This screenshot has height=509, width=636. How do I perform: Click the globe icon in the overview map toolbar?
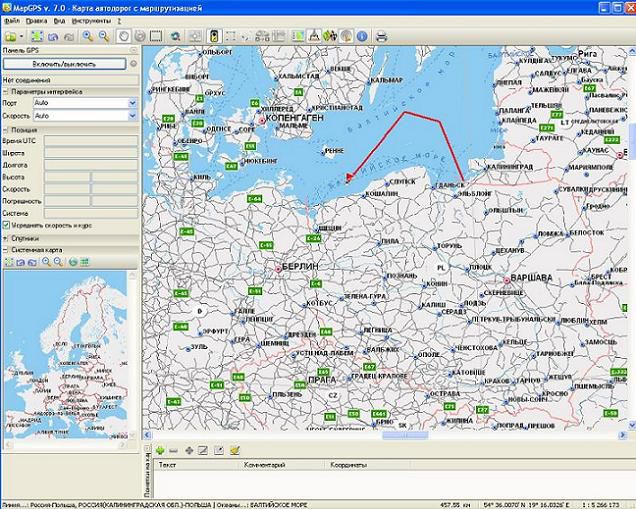pos(71,261)
